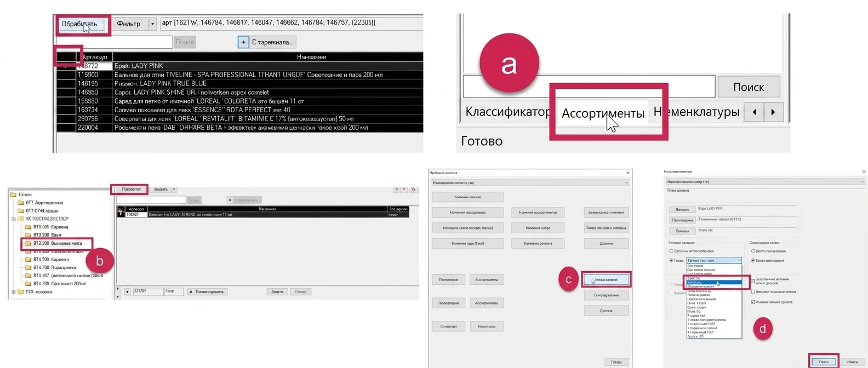Screen dimensions: 868x368
Task: Click the plus icon beside С тареникала
Action: coord(243,42)
